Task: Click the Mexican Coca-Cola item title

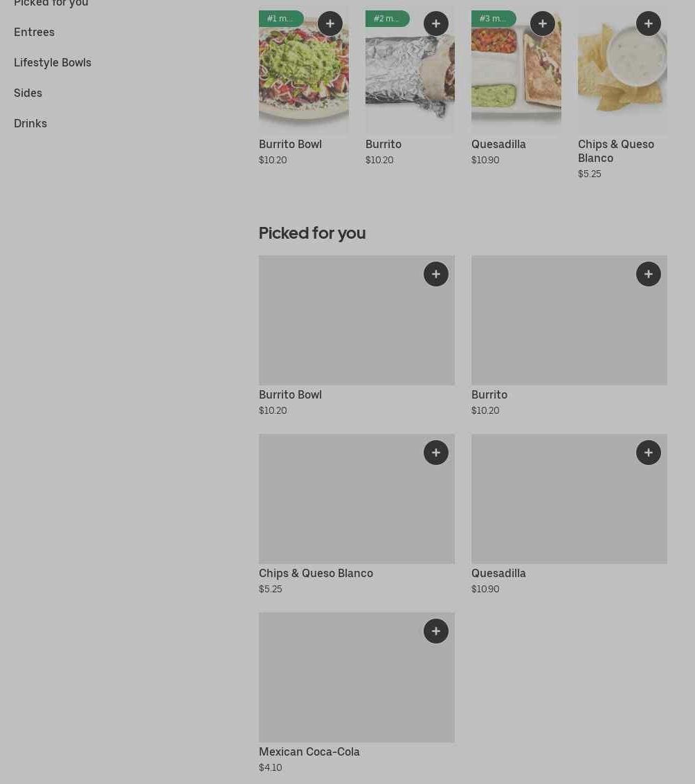Action: [309, 752]
